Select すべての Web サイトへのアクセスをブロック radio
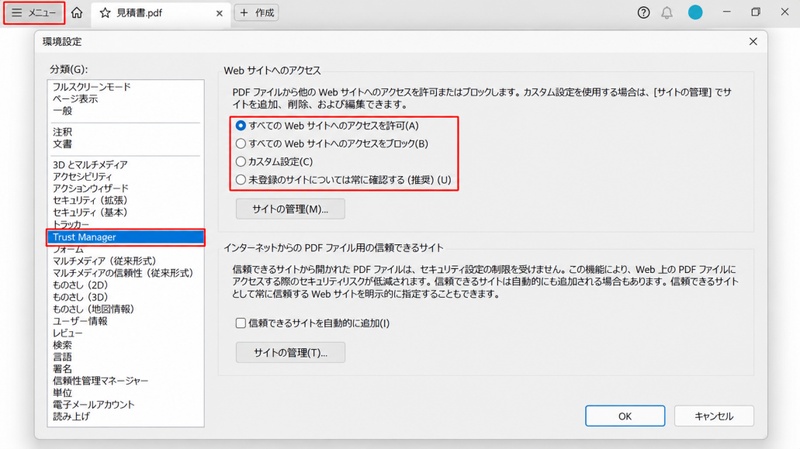Screen dimensions: 800x449 [241, 143]
